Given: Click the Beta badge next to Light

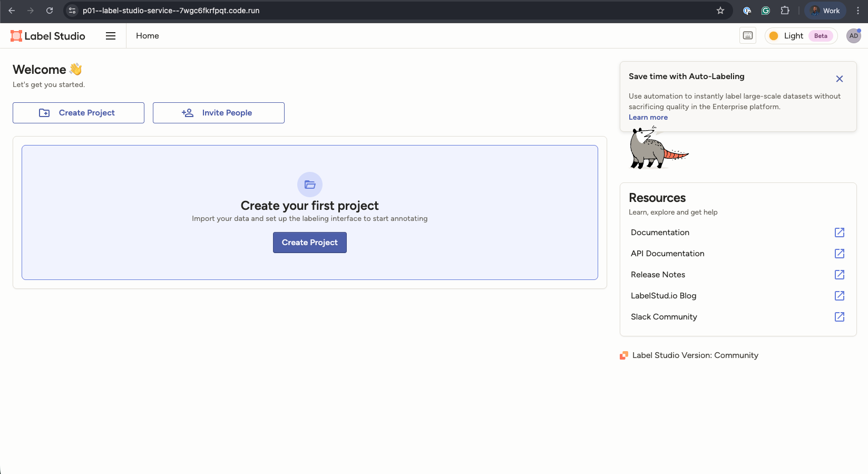Looking at the screenshot, I should pyautogui.click(x=821, y=36).
